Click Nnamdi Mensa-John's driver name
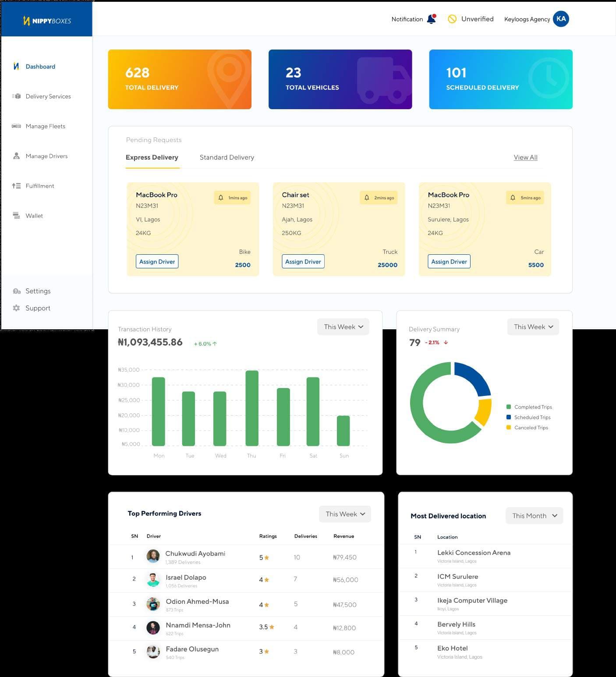This screenshot has height=677, width=616. coord(198,625)
